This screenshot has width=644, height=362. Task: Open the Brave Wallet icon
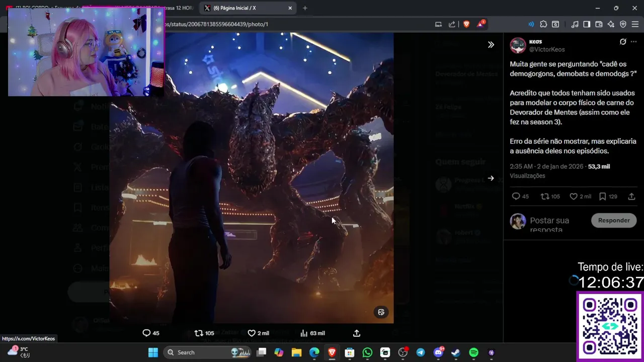click(x=599, y=24)
